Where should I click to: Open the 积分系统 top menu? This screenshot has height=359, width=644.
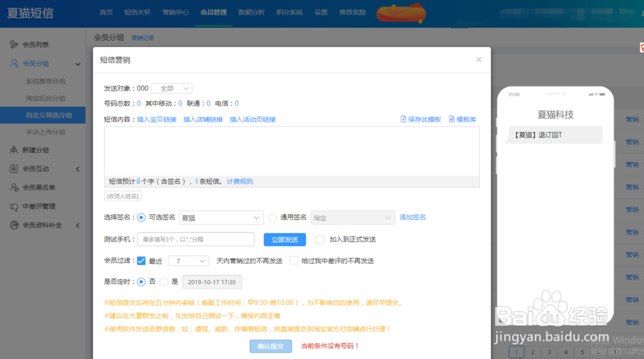pyautogui.click(x=290, y=12)
